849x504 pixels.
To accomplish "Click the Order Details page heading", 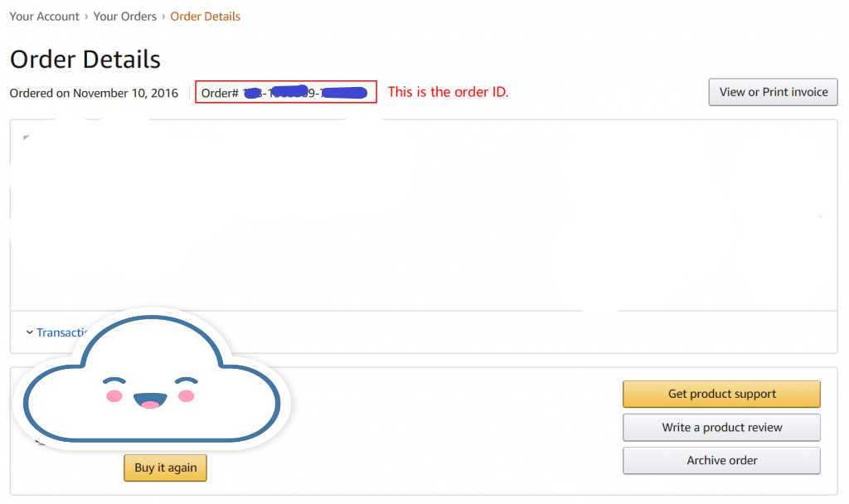I will pos(85,60).
